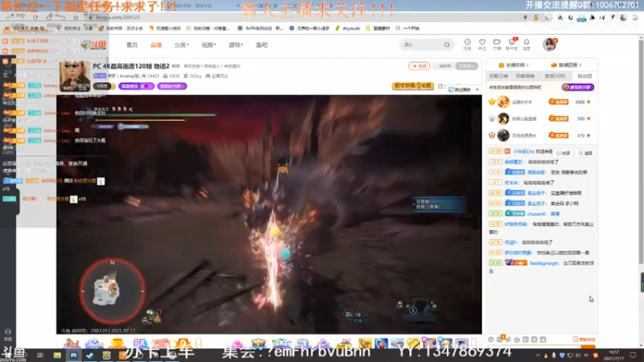Switch to the 贡献周榜 tab
The height and width of the screenshot is (362, 644).
click(x=525, y=76)
